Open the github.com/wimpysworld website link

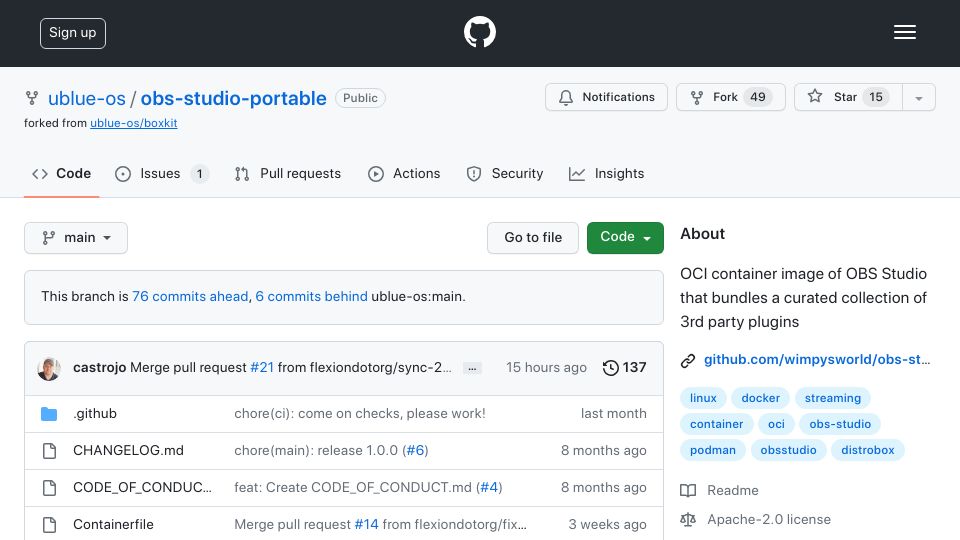click(x=817, y=359)
